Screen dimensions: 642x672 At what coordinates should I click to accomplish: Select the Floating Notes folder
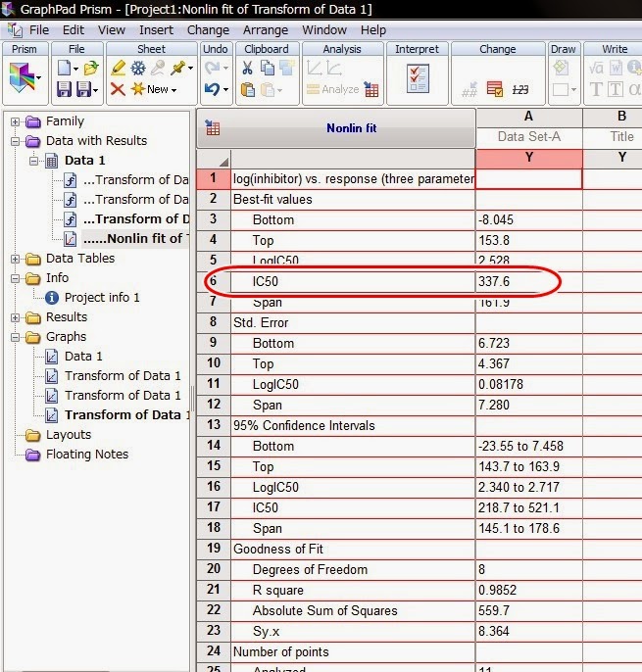pos(87,455)
